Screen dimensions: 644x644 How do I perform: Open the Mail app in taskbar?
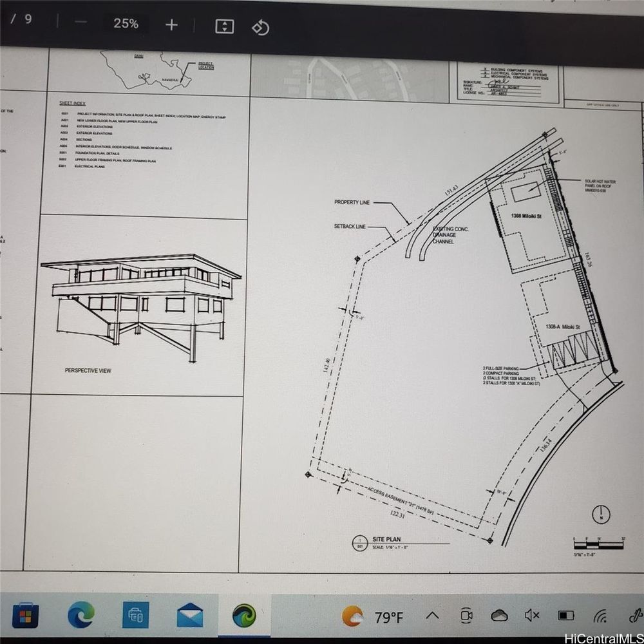190,615
